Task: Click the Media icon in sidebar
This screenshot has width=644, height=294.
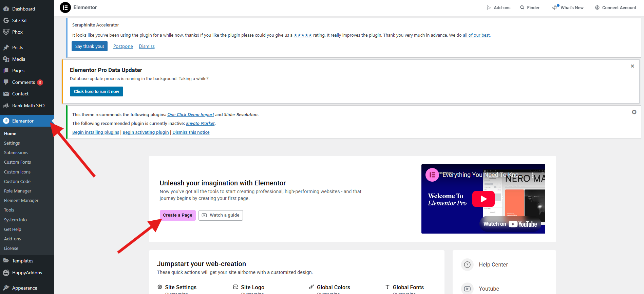Action: pos(6,59)
